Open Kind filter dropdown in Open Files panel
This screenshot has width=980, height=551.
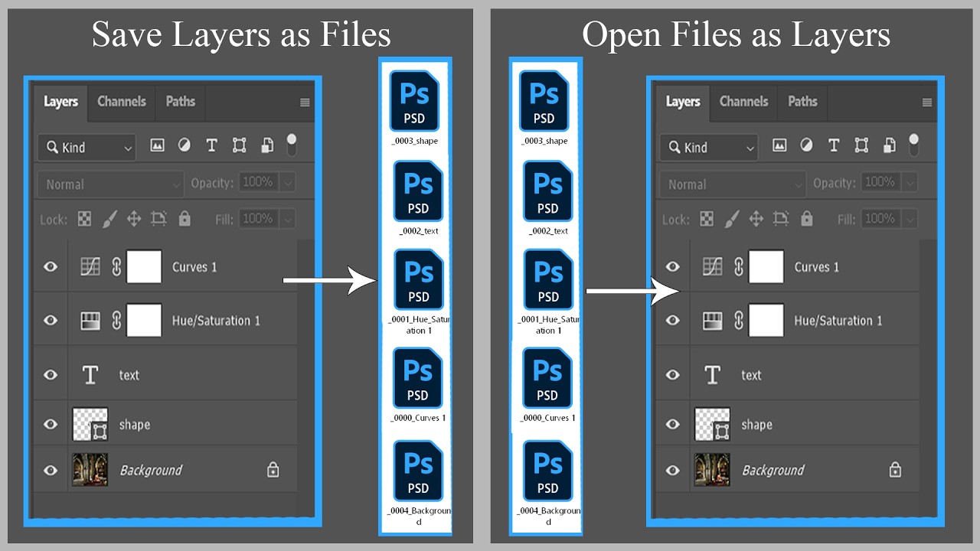(x=709, y=148)
